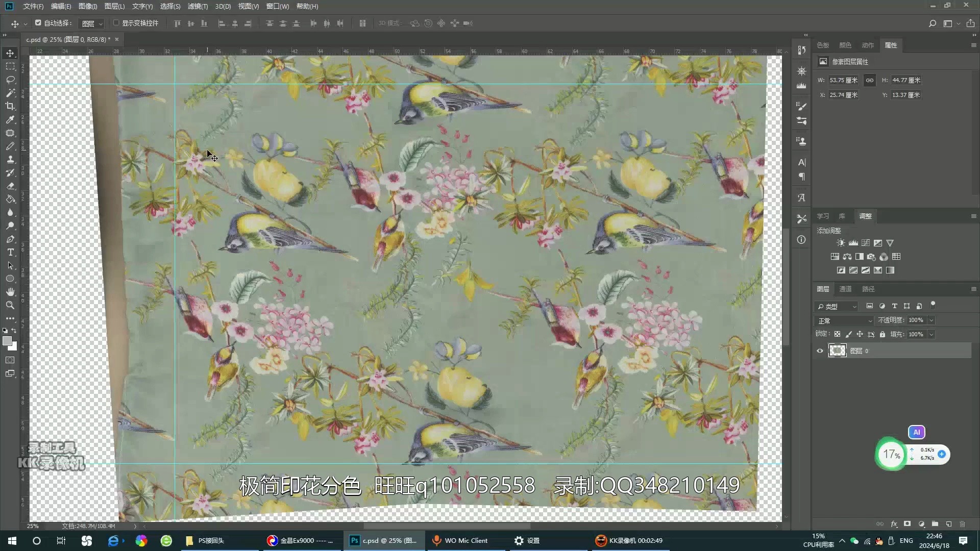Edit the Y position field in Properties
Image resolution: width=980 pixels, height=551 pixels.
point(906,95)
